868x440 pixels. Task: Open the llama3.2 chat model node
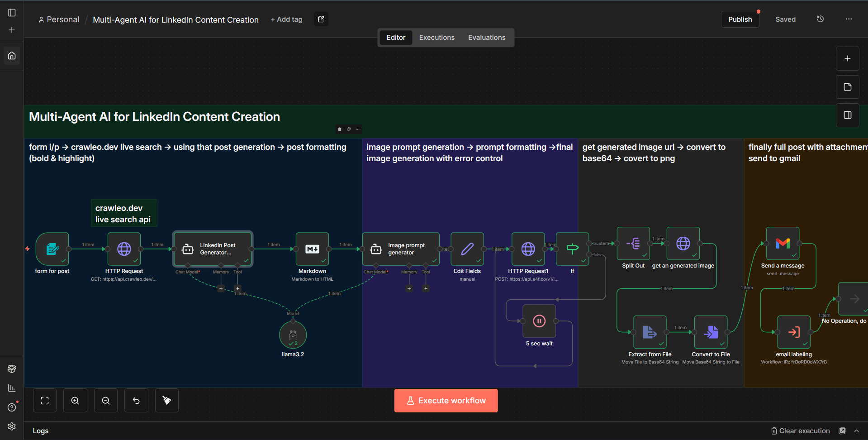[x=292, y=335]
